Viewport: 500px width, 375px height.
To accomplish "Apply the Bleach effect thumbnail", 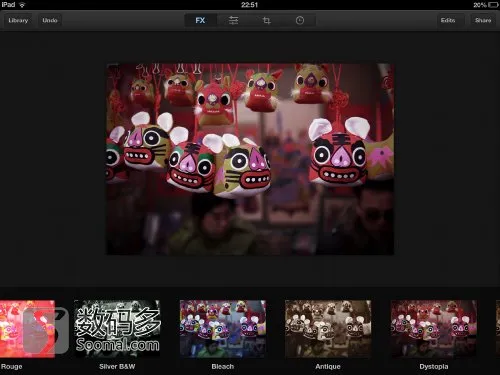I will pos(223,329).
